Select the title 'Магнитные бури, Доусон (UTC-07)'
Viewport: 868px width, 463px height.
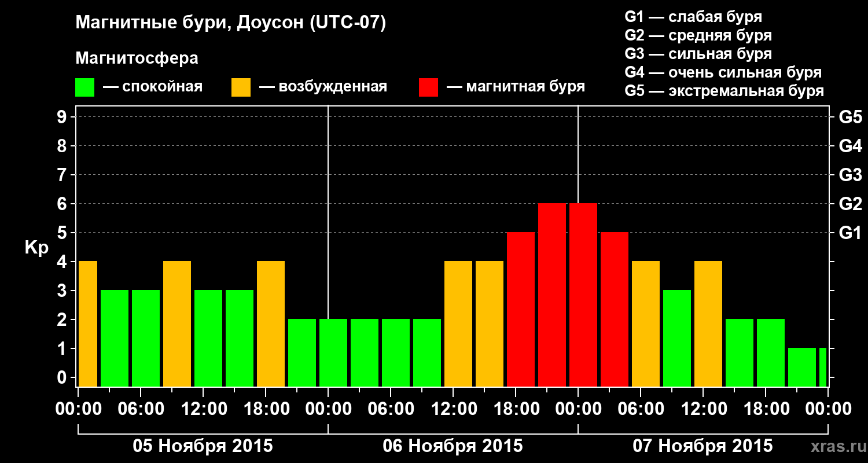click(230, 24)
